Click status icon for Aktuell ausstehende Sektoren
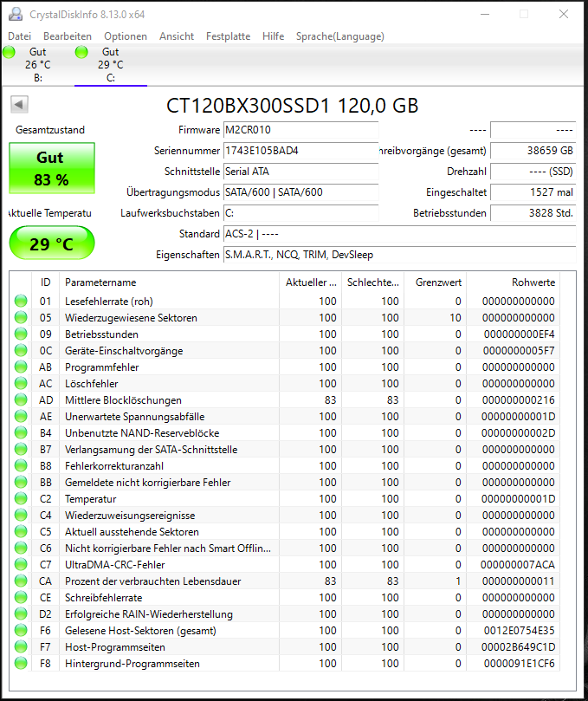588x701 pixels. [21, 532]
